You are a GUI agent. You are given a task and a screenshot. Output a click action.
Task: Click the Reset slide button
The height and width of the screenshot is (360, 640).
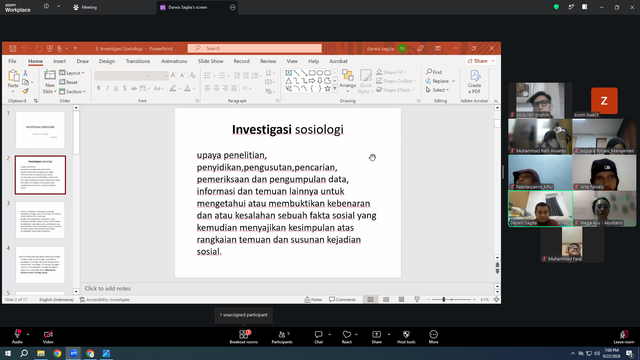[69, 82]
